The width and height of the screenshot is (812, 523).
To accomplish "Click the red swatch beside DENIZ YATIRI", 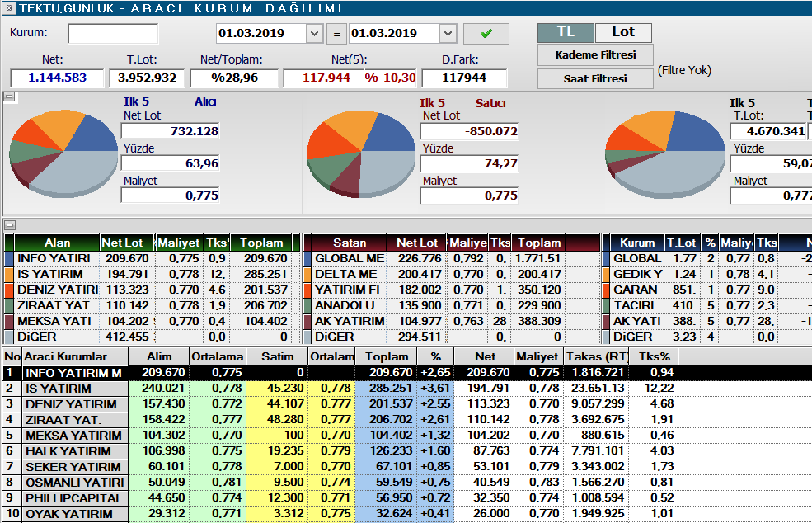I will (x=9, y=290).
